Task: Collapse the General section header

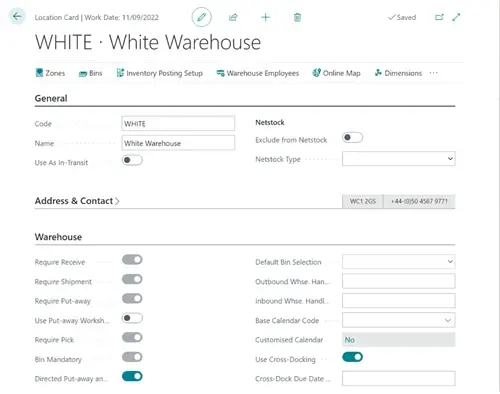Action: click(x=51, y=98)
